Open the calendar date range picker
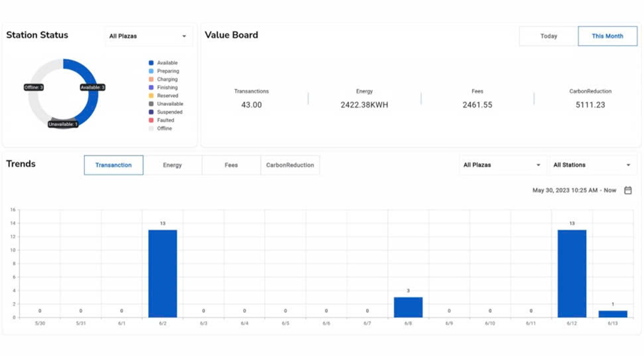The height and width of the screenshot is (356, 644). pos(628,190)
